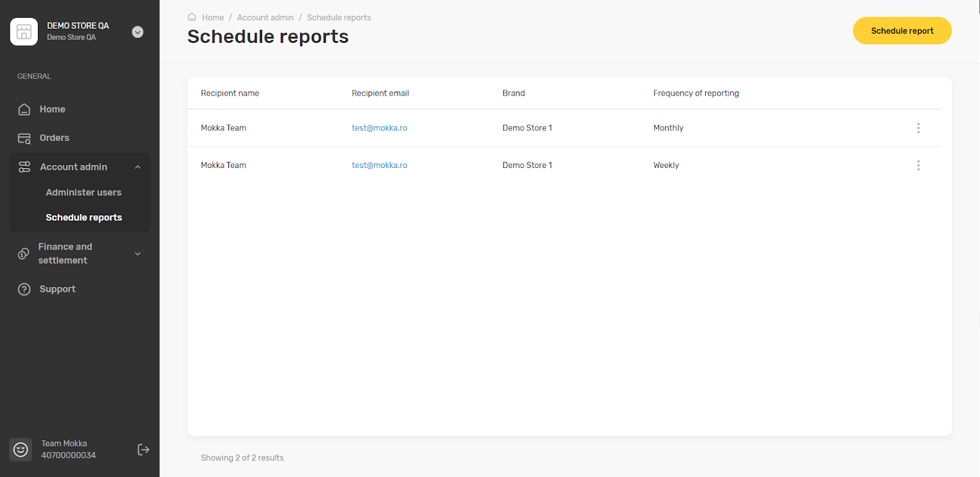
Task: Select Account admin menu label
Action: [73, 167]
